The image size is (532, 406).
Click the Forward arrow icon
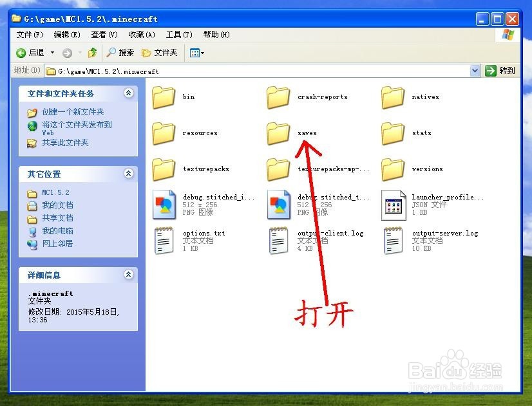pyautogui.click(x=67, y=53)
